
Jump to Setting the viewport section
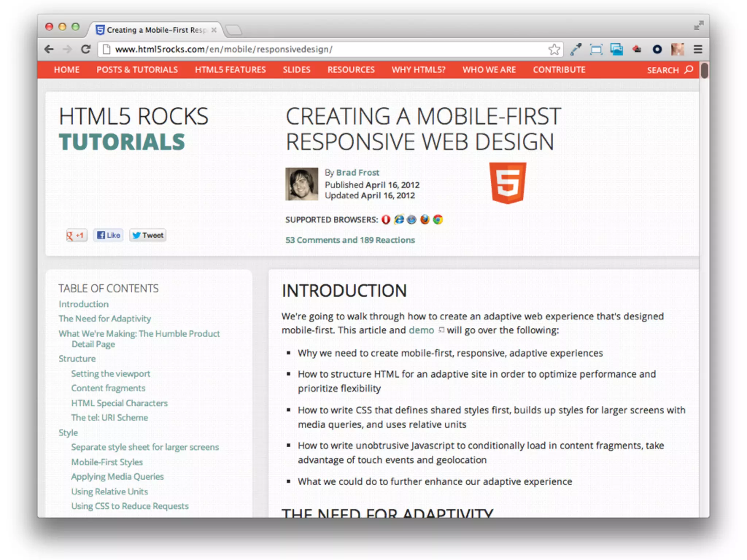(111, 374)
